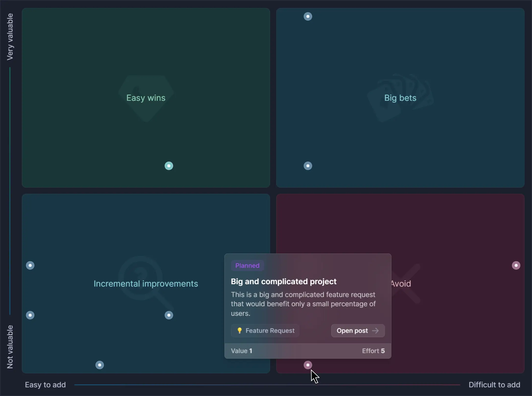The width and height of the screenshot is (532, 396).
Task: Click the lower-left edge dot in Incremental improvements
Action: pos(30,315)
